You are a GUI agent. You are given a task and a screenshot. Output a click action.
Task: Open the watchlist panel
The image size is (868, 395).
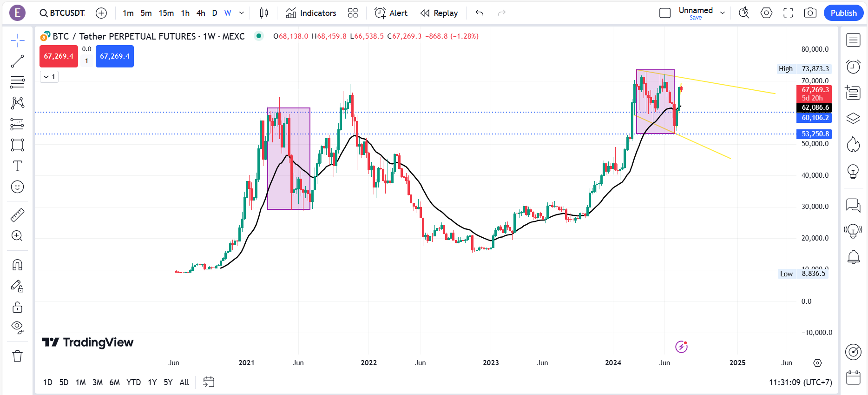(x=853, y=40)
